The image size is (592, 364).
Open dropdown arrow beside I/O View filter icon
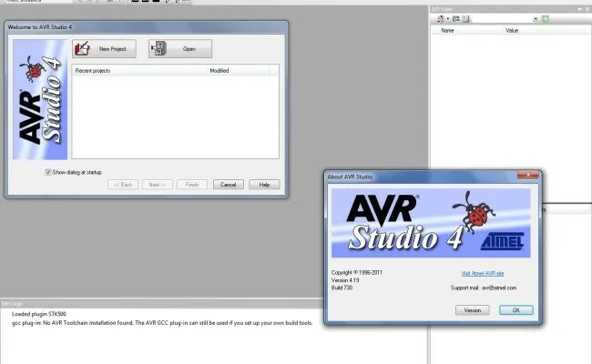448,19
